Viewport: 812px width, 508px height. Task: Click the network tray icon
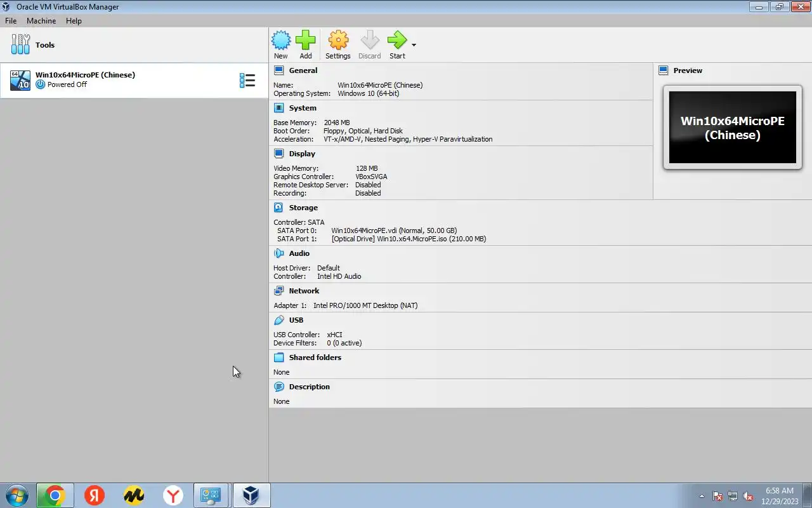(733, 496)
